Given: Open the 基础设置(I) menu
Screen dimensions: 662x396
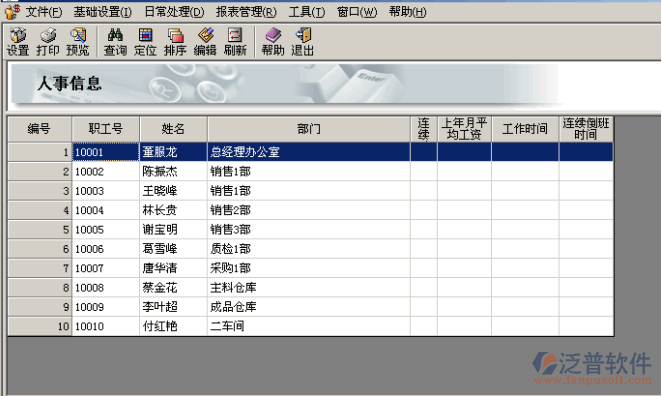Looking at the screenshot, I should (x=103, y=12).
